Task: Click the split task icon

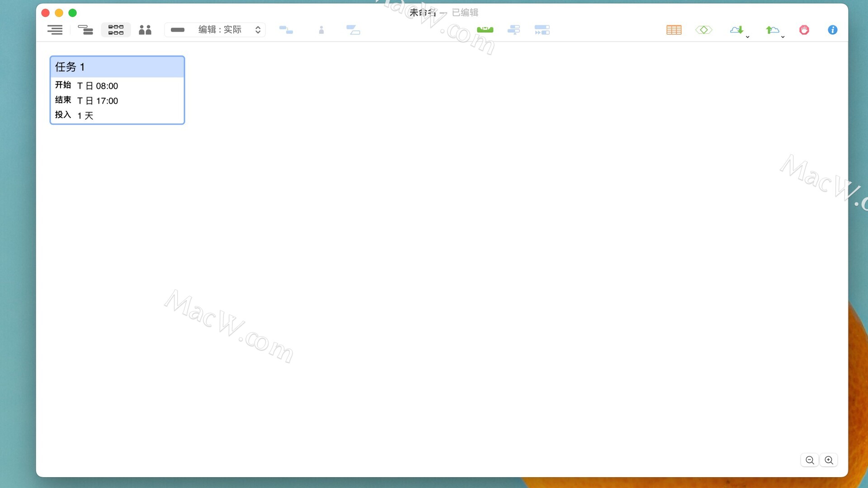Action: [x=353, y=30]
